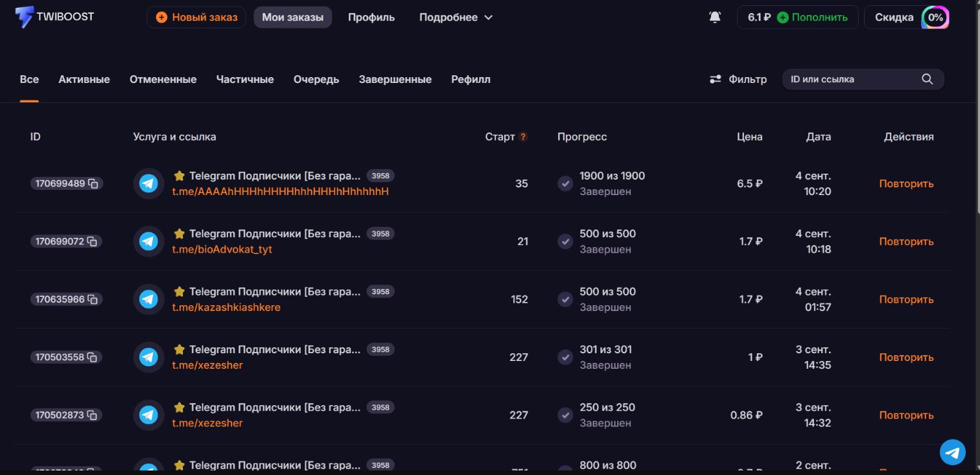Click completed checkmark of 1900 из 1900
The image size is (980, 475).
click(x=565, y=183)
